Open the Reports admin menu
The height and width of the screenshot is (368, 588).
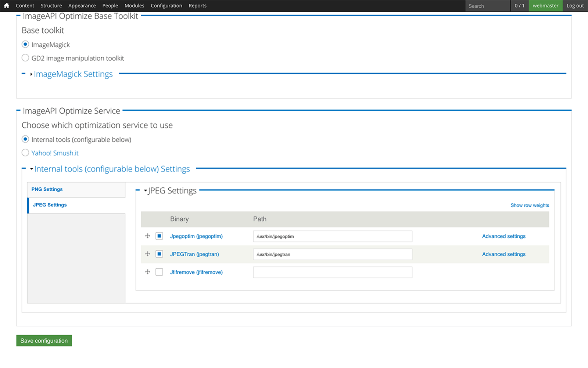(197, 6)
